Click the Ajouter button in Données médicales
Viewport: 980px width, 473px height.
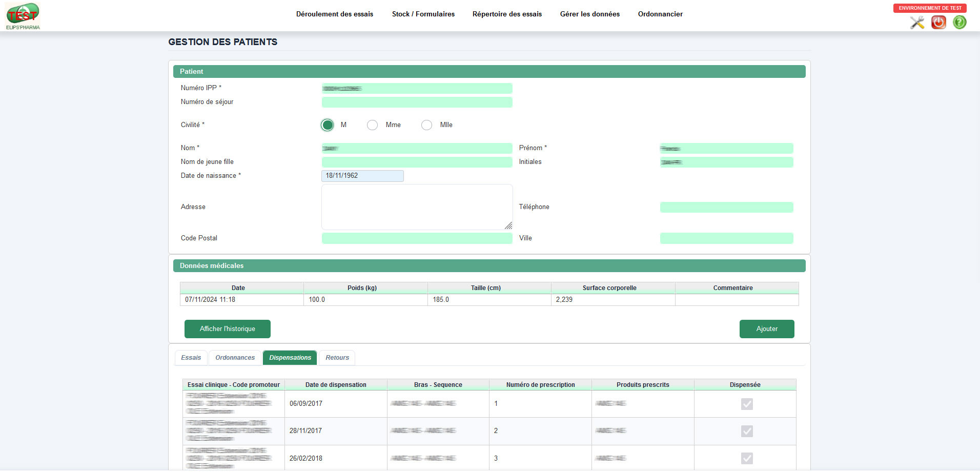pyautogui.click(x=766, y=328)
